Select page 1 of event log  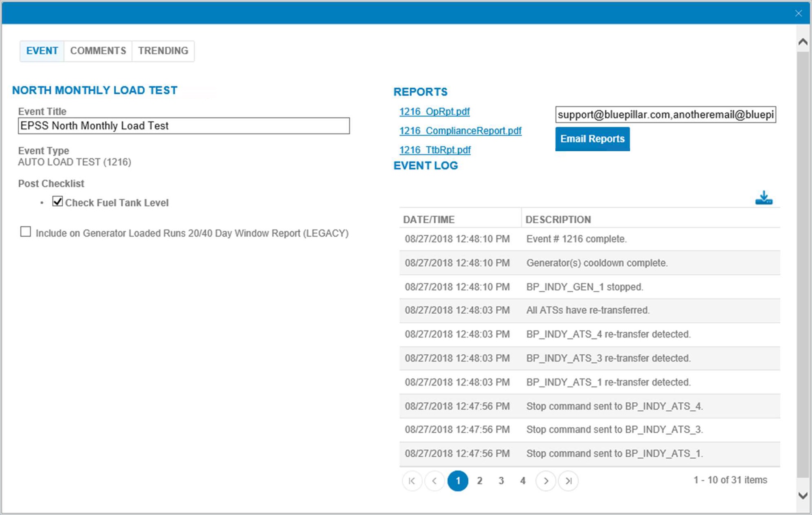(x=458, y=481)
